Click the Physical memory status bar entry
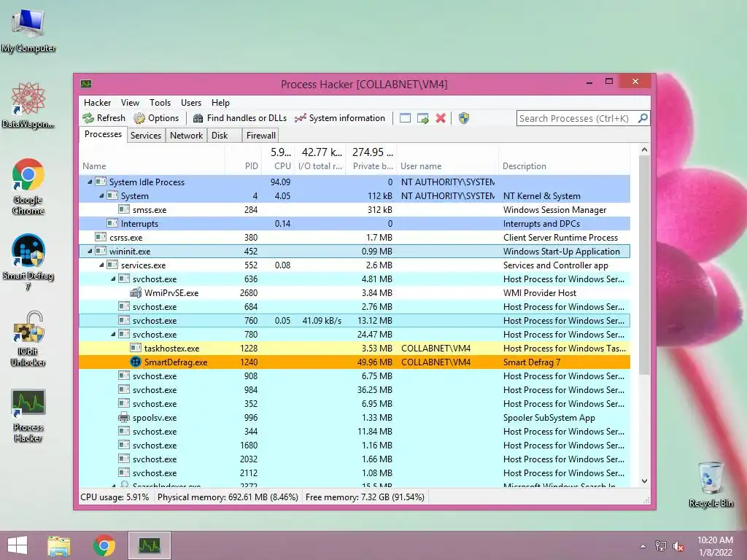This screenshot has height=560, width=747. [228, 497]
